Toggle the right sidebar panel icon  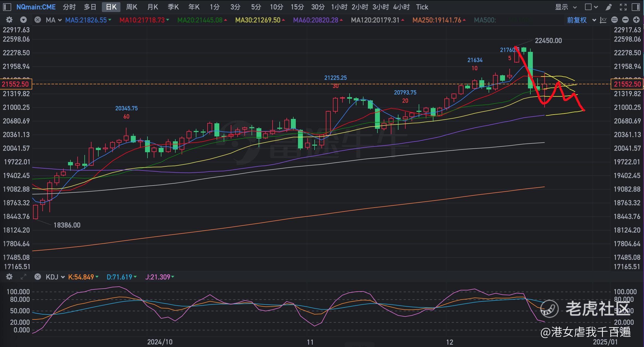[636, 7]
